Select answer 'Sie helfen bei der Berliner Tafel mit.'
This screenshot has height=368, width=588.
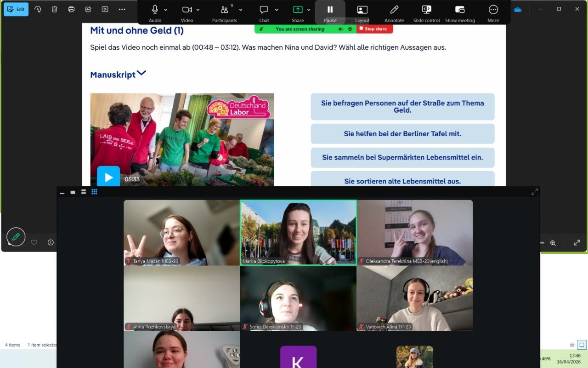click(402, 134)
